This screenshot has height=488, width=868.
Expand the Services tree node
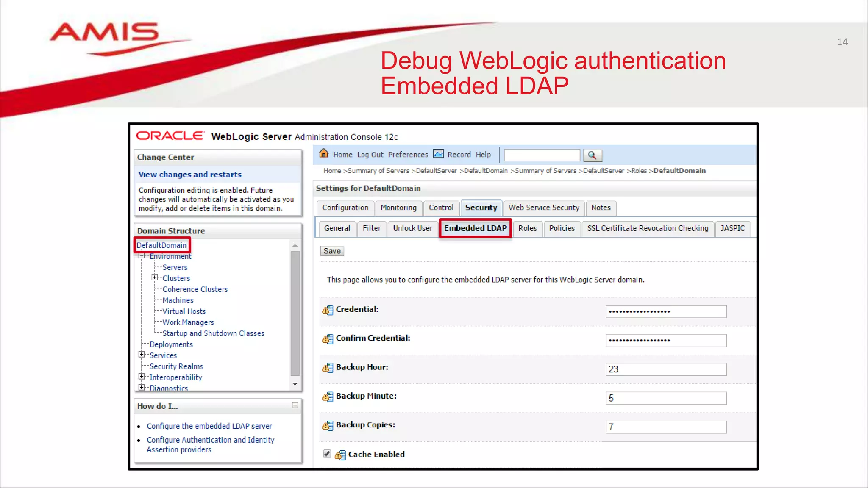pos(142,355)
